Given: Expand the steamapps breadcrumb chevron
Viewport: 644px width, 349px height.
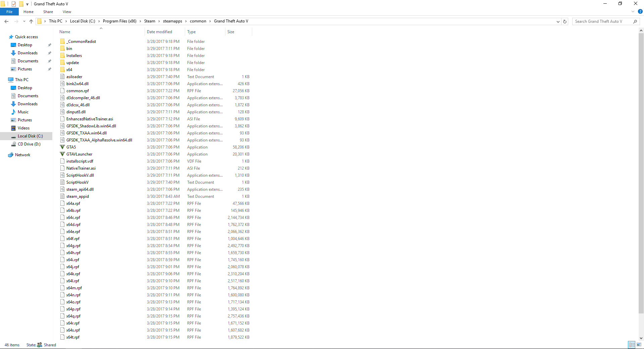Looking at the screenshot, I should (186, 21).
